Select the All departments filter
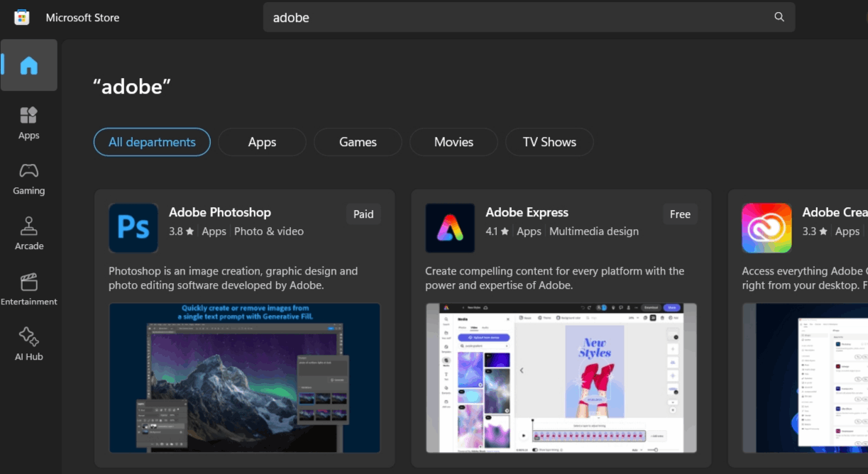Screen dimensions: 868x474 (x=152, y=142)
